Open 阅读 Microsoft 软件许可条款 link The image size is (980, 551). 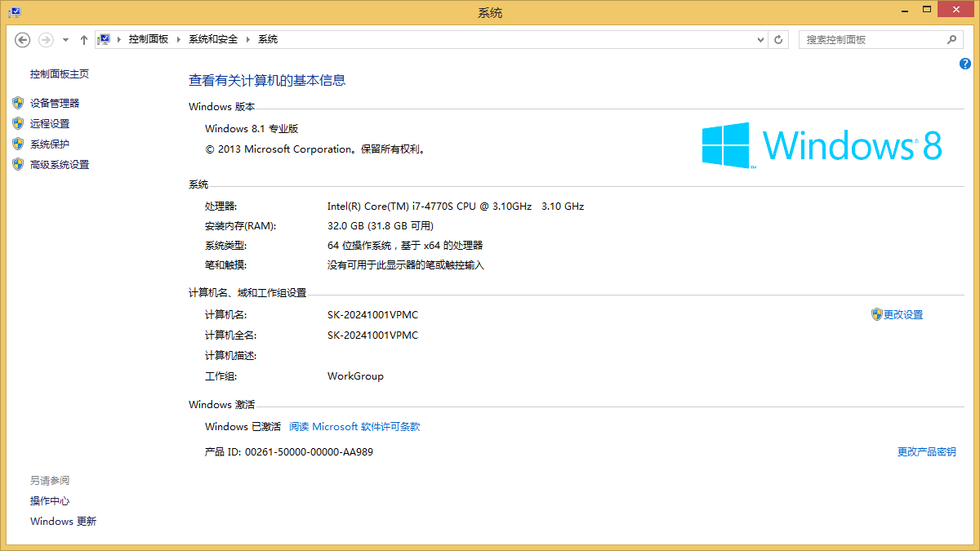354,427
